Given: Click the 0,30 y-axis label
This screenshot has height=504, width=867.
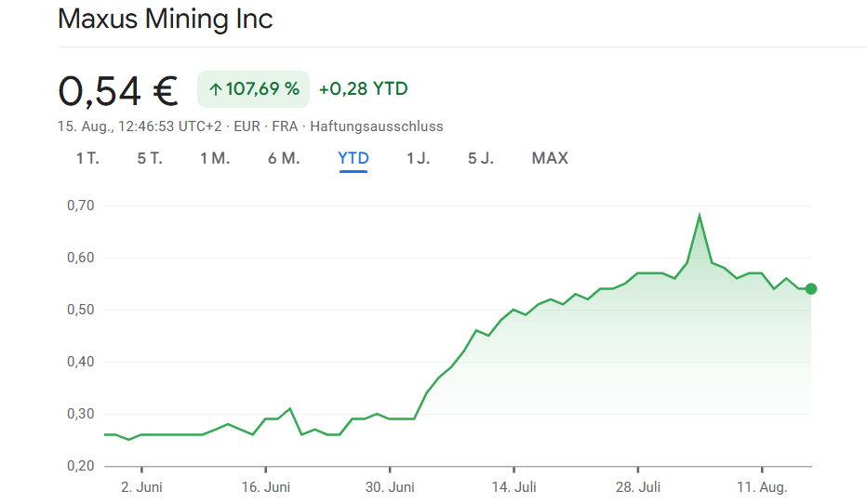Looking at the screenshot, I should pyautogui.click(x=81, y=414).
